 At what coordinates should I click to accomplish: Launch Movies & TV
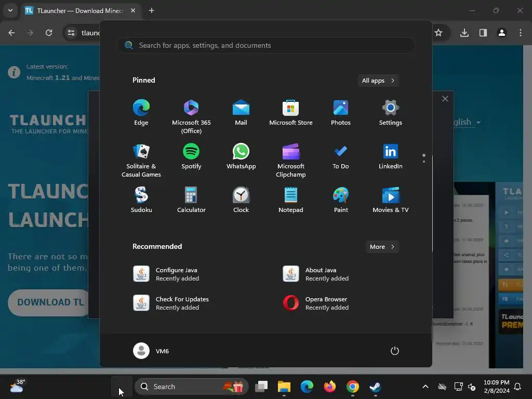point(391,200)
